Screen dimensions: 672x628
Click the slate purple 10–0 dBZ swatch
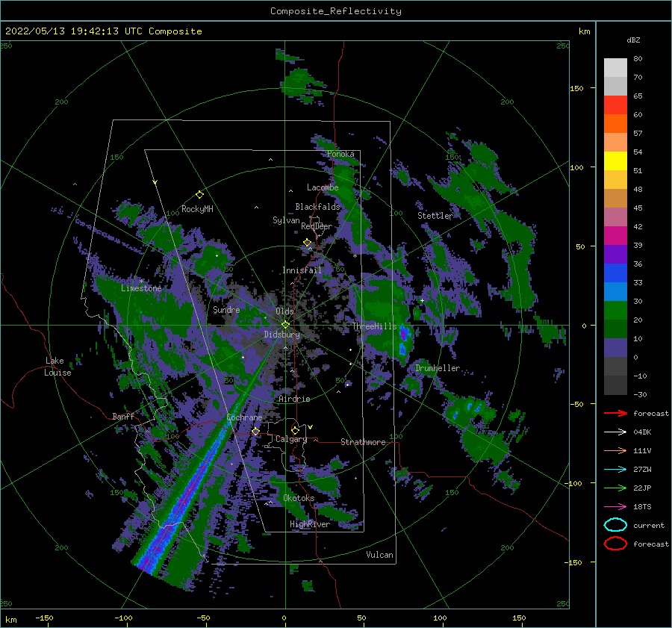615,348
